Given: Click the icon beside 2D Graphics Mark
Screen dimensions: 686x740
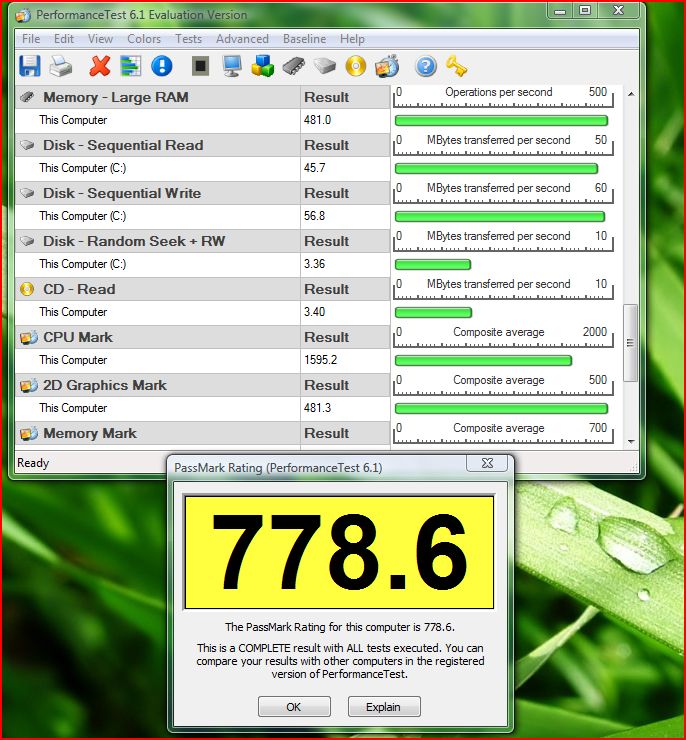Looking at the screenshot, I should pos(28,386).
